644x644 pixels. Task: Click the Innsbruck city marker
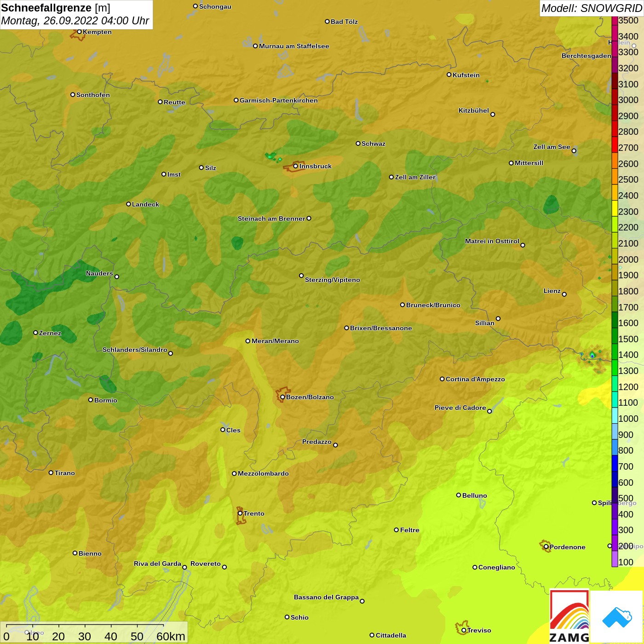pos(296,166)
